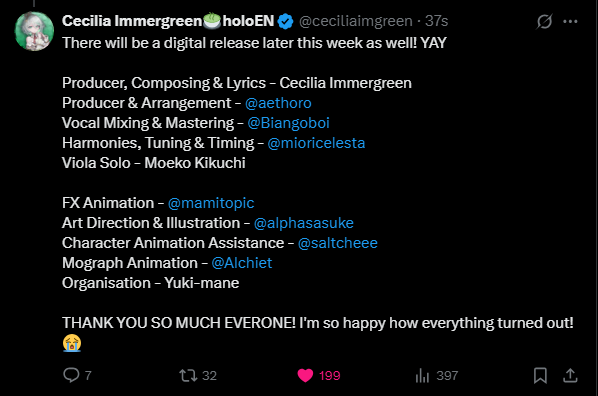Open Cecilia Immergreen's profile avatar
598x396 pixels.
(x=34, y=31)
